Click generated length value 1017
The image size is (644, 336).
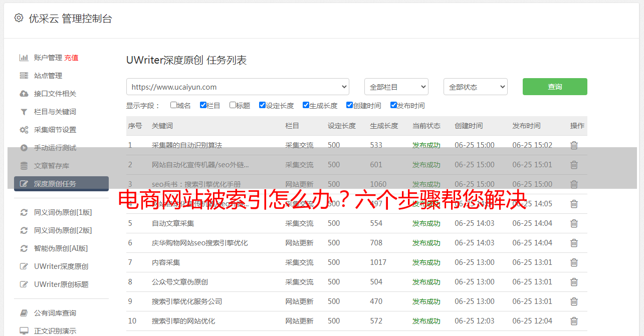pyautogui.click(x=378, y=262)
